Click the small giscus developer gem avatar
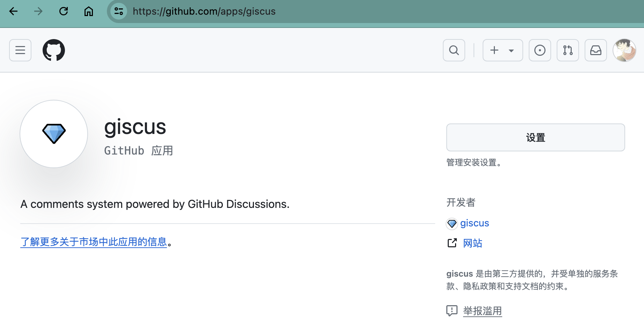 [452, 224]
